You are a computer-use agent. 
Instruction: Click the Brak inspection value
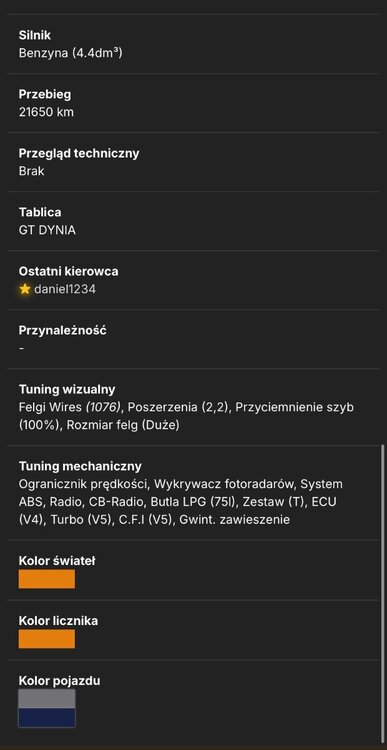pos(32,171)
